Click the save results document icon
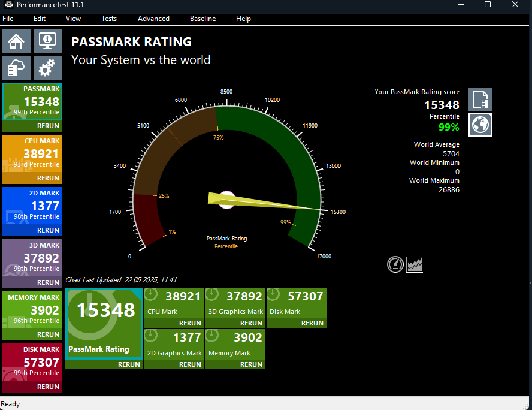Viewport: 532px width, 410px height. (480, 100)
